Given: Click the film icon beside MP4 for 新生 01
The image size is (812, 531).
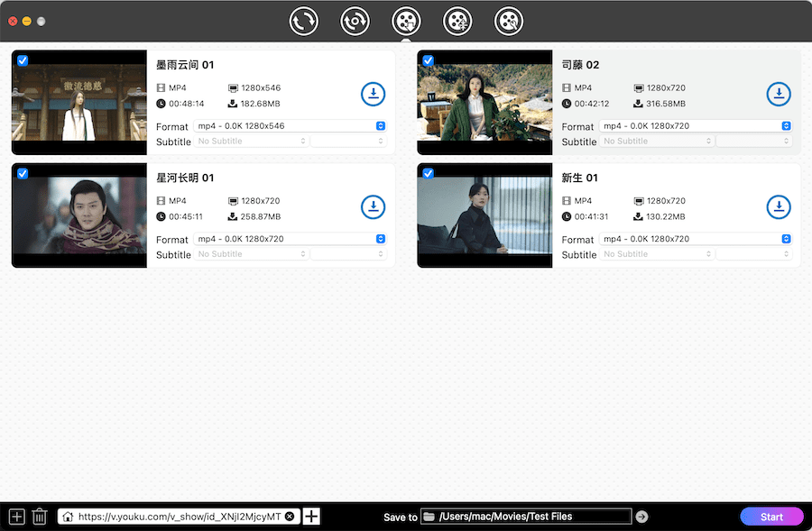Looking at the screenshot, I should point(567,201).
